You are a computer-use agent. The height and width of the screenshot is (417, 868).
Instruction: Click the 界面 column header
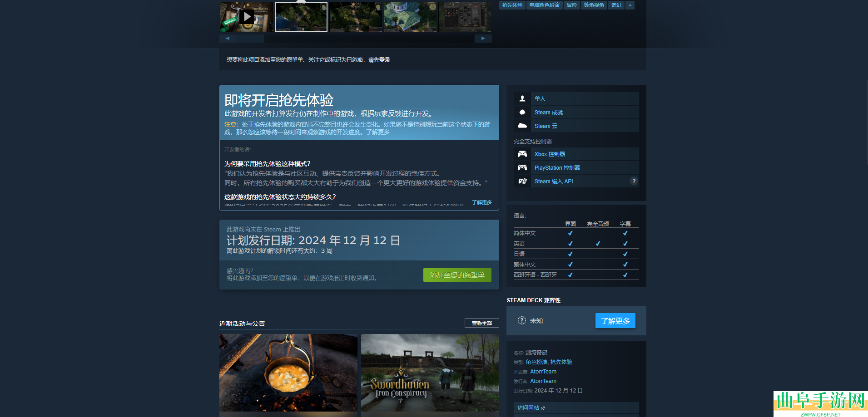tap(570, 224)
